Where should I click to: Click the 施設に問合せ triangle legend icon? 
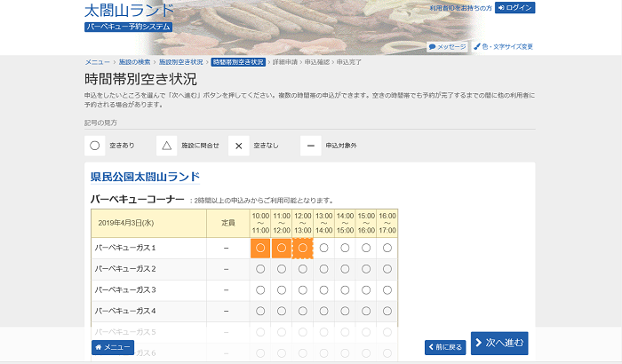[167, 146]
